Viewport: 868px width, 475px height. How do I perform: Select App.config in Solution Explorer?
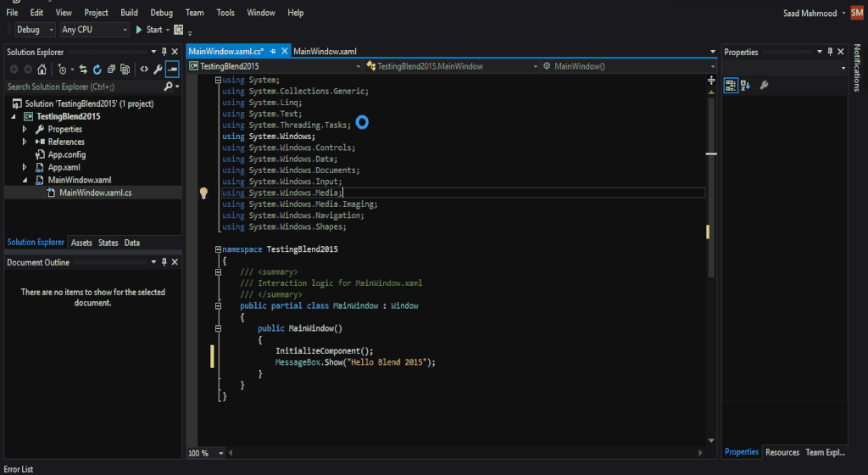tap(66, 155)
